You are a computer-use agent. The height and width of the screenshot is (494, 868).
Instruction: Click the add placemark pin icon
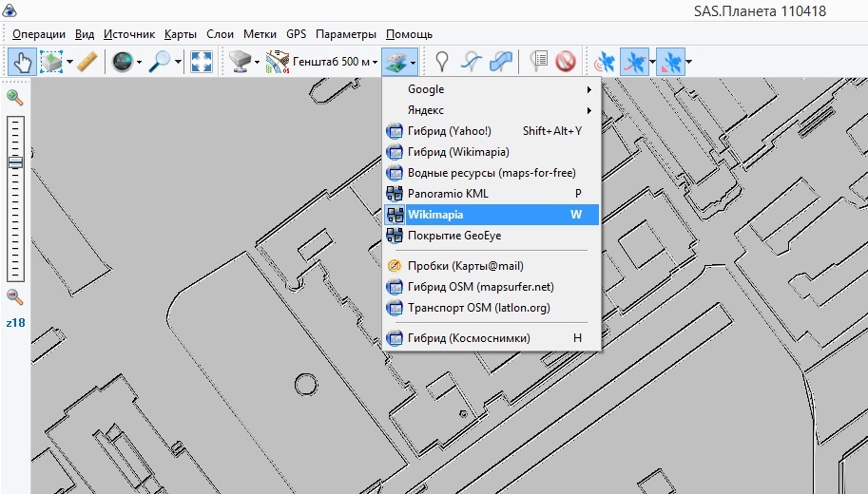pos(441,62)
